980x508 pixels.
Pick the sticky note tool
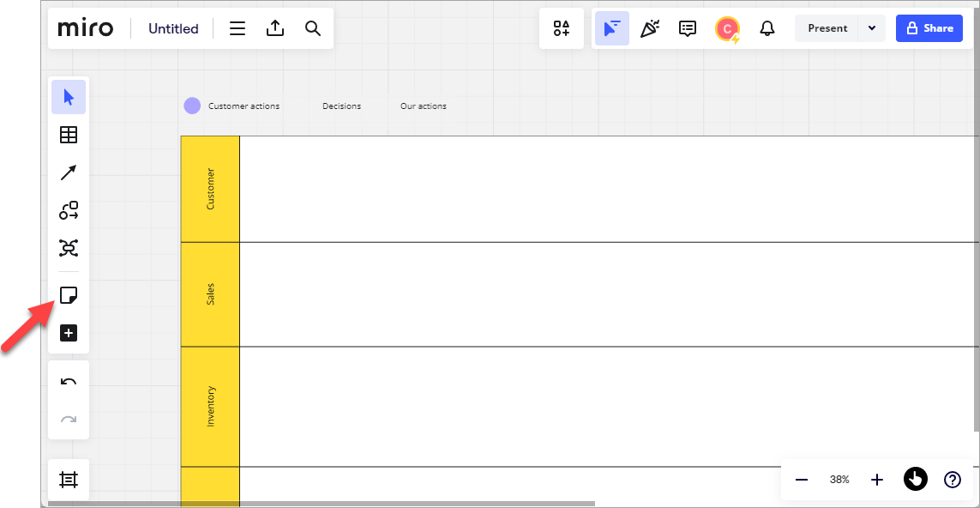(x=69, y=296)
